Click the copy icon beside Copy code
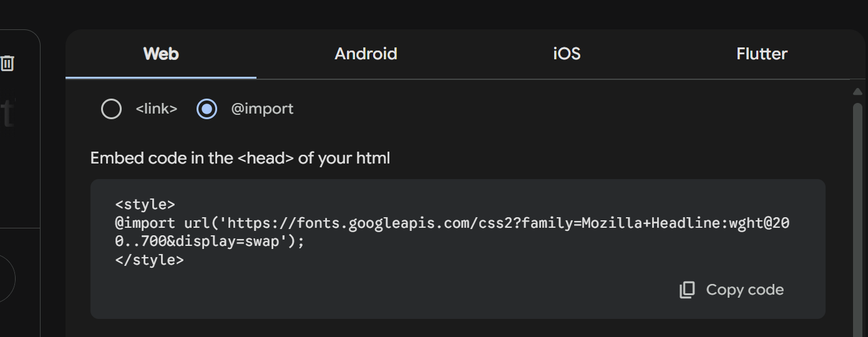 click(x=687, y=290)
